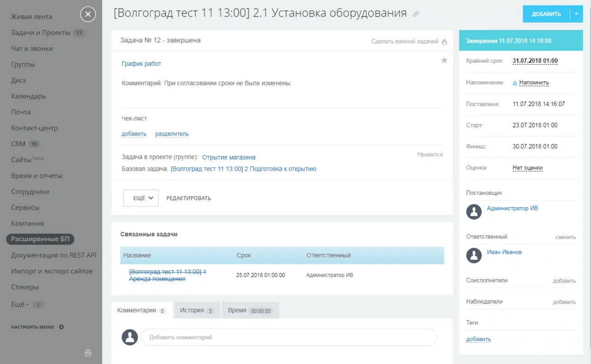Open settings gear next to Настроить меню
The width and height of the screenshot is (591, 364).
point(61,327)
